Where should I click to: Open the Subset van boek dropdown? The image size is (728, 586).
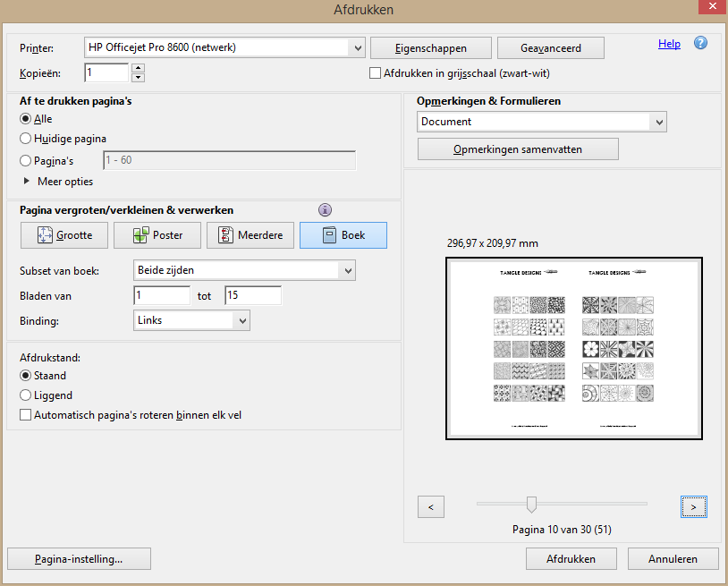point(348,269)
